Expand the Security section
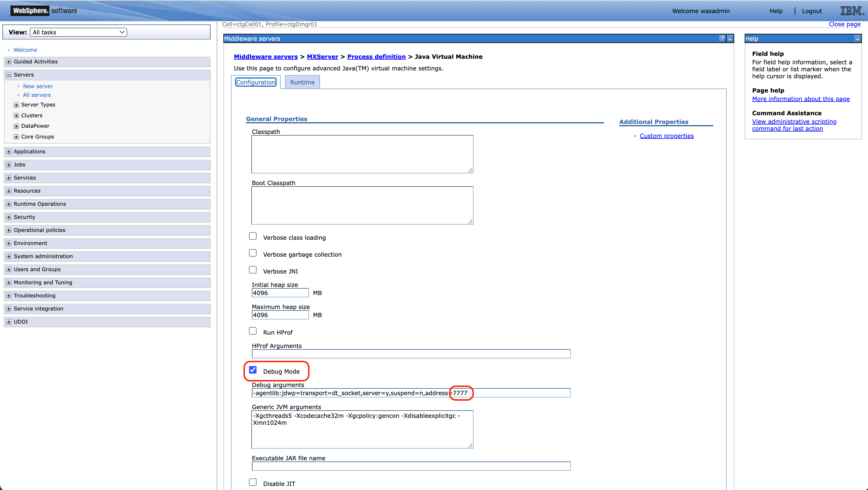The image size is (868, 490). (9, 217)
